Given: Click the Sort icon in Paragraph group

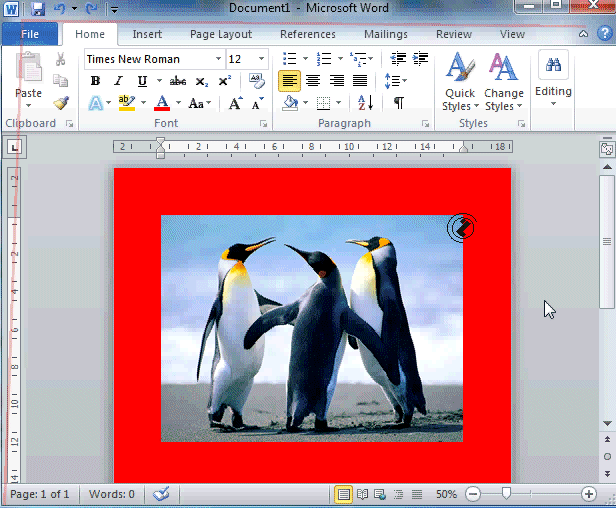Looking at the screenshot, I should 365,103.
